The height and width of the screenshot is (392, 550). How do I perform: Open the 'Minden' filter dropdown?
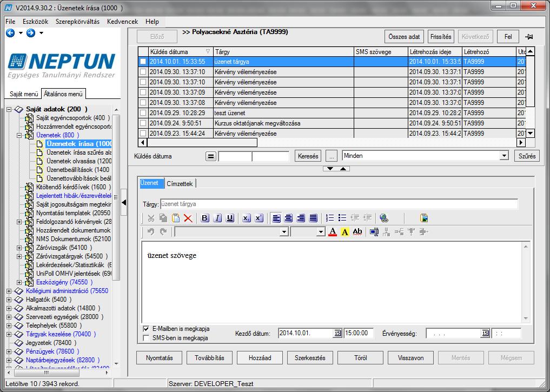(504, 156)
